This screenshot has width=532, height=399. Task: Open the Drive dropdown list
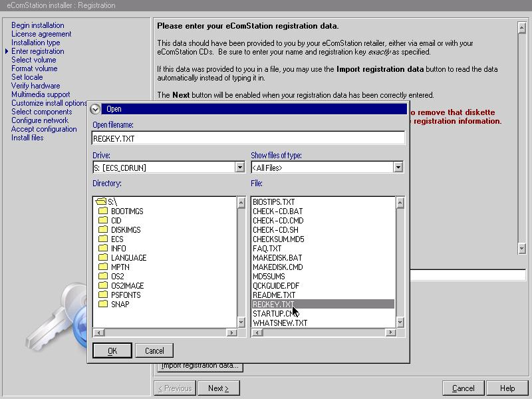pyautogui.click(x=240, y=168)
